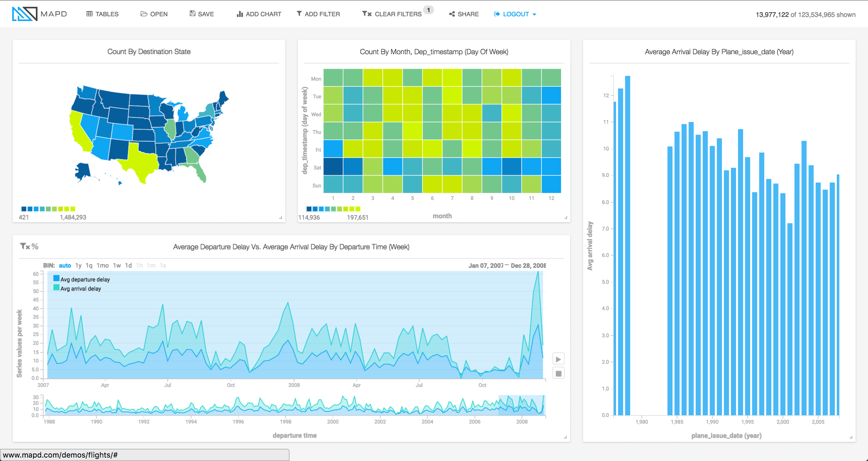The image size is (868, 461).
Task: Toggle the percent mode icon on line chart
Action: click(x=35, y=246)
